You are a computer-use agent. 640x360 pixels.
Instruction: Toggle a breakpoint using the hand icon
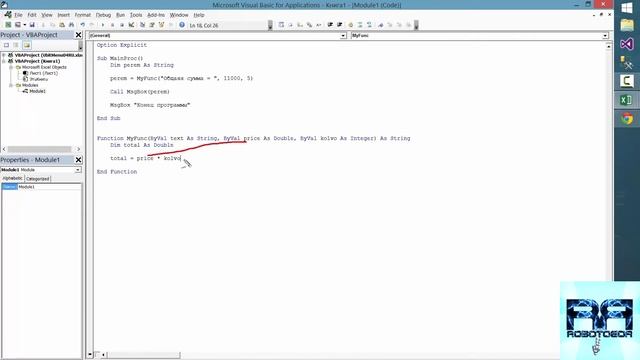coord(351,25)
